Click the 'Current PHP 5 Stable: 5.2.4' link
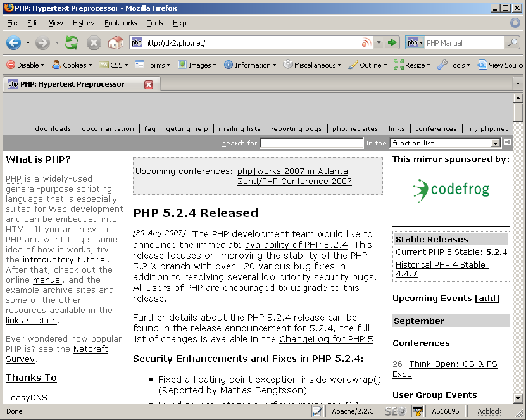The image size is (526, 420). pos(451,252)
